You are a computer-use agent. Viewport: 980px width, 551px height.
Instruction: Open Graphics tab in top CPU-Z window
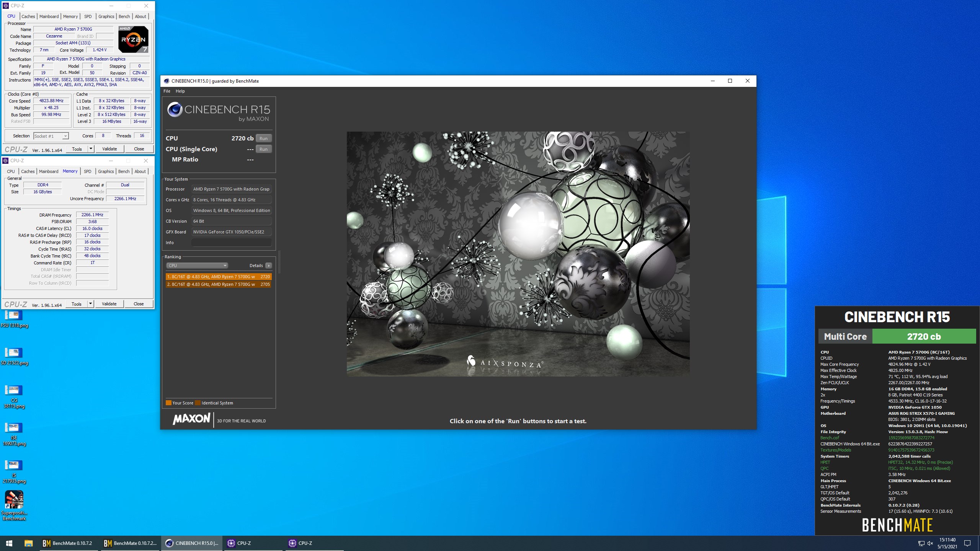pyautogui.click(x=106, y=16)
